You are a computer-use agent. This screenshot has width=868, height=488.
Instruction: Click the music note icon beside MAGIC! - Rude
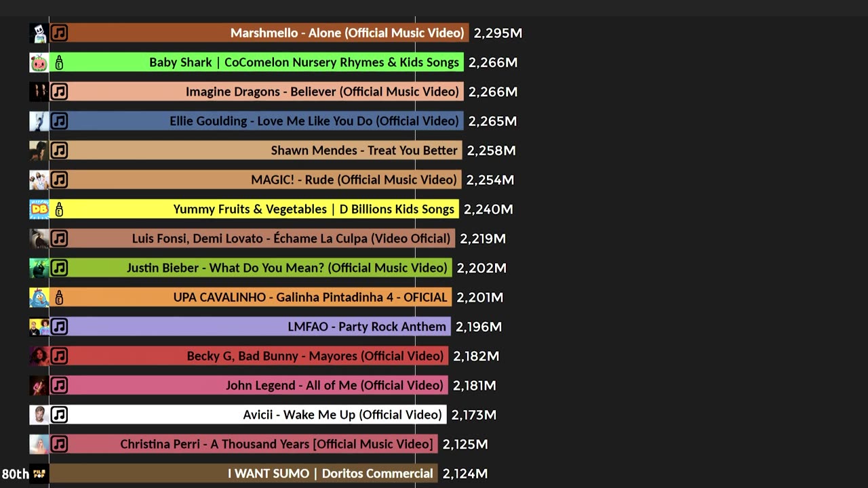pos(59,180)
